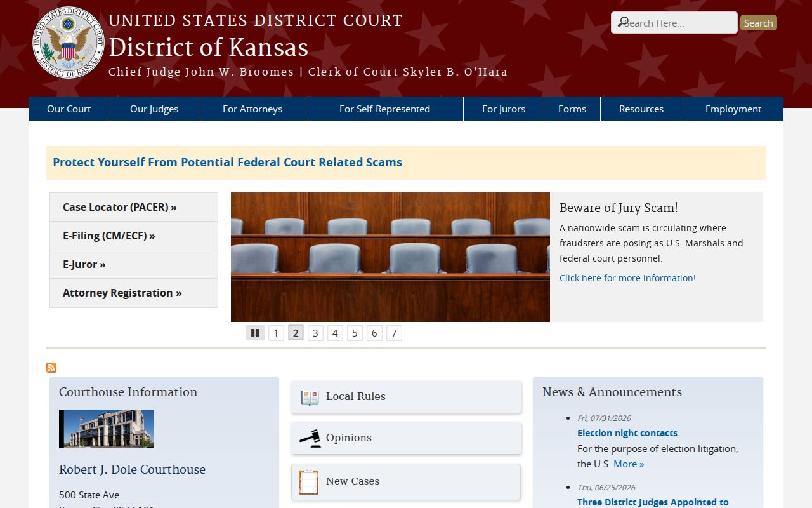
Task: Click the Opinions gavel icon
Action: (x=310, y=438)
